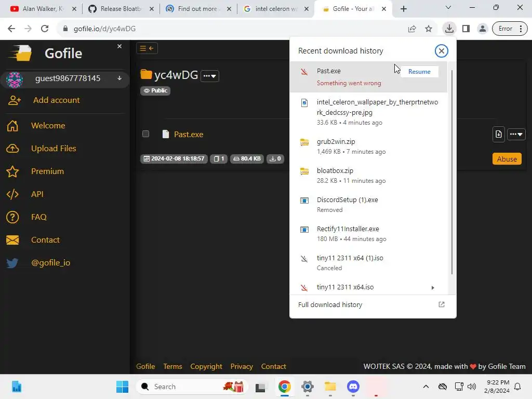Switch to the intel celeron Google tab

pos(276,9)
